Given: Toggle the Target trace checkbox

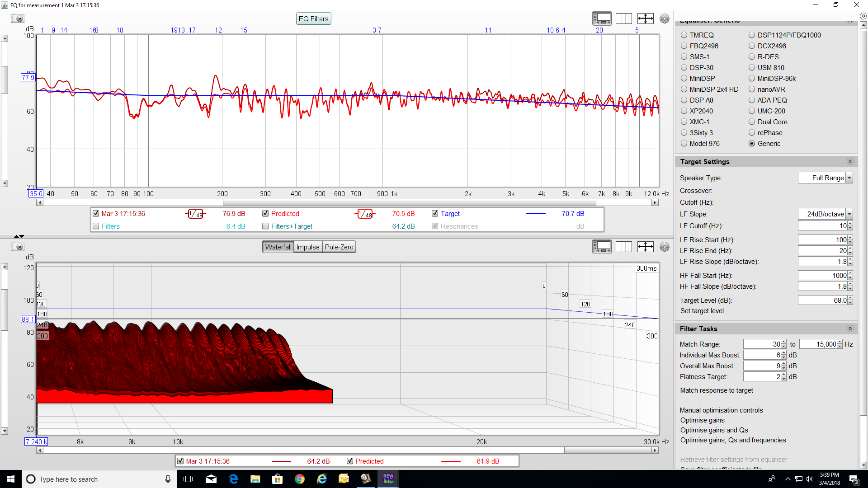Looking at the screenshot, I should pos(435,214).
